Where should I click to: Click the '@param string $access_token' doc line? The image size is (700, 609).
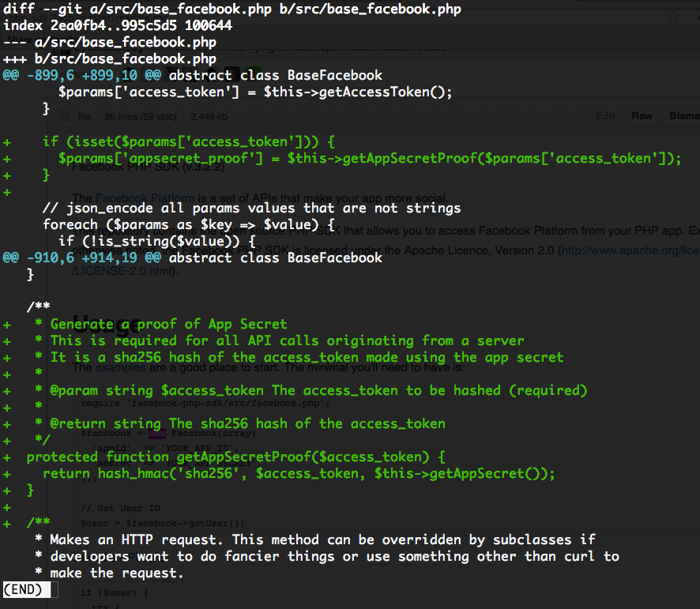(x=311, y=390)
